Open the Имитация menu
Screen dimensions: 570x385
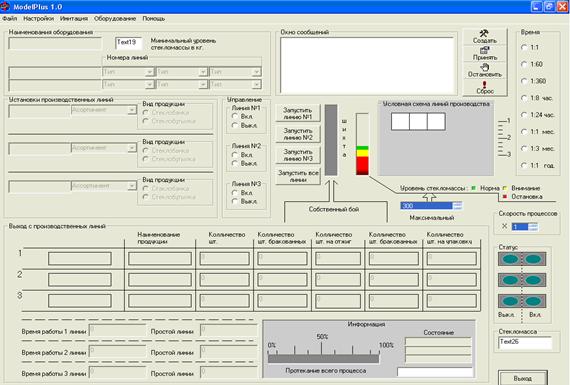click(74, 19)
